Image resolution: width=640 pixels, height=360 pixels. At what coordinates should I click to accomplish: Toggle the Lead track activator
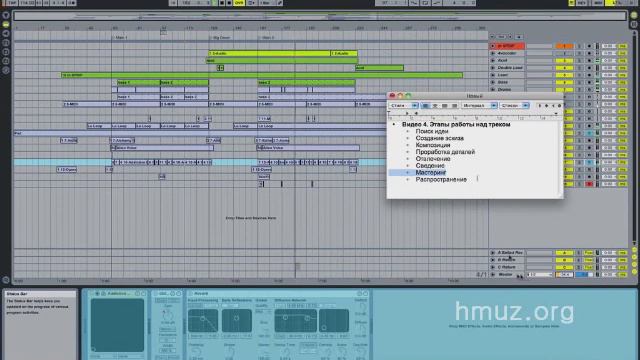click(x=564, y=75)
